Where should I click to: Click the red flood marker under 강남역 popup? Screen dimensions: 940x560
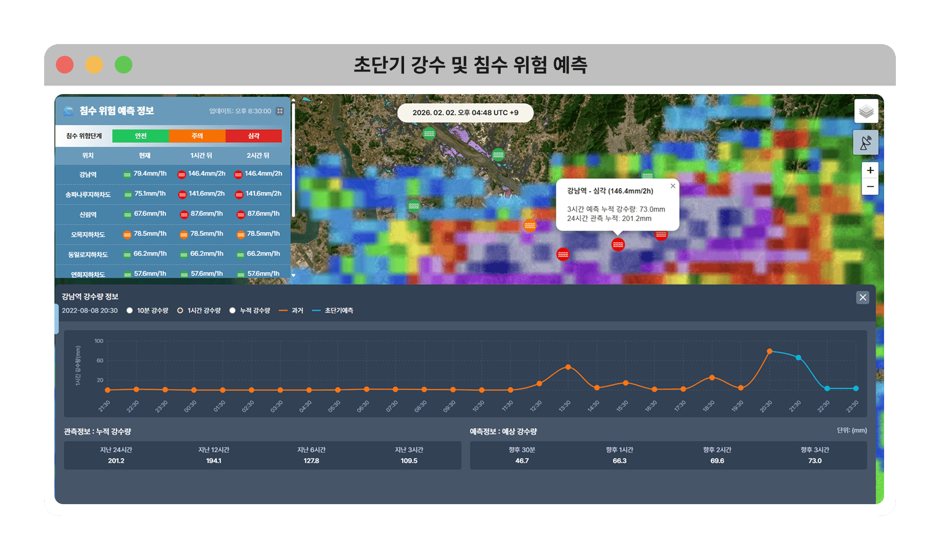click(618, 244)
